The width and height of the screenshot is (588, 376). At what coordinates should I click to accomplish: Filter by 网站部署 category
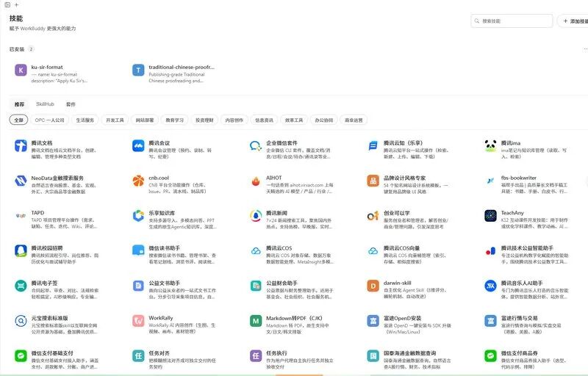[145, 120]
